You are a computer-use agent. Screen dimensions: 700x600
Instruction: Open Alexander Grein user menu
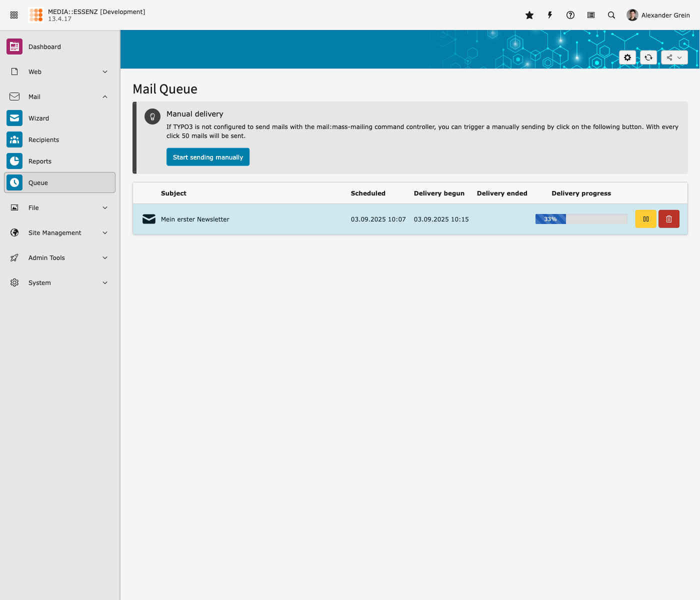(x=658, y=15)
